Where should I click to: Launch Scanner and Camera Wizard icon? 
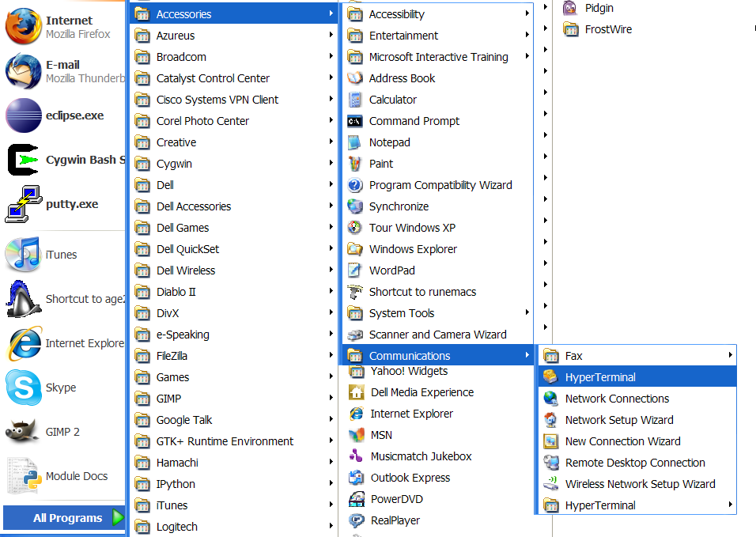click(355, 335)
